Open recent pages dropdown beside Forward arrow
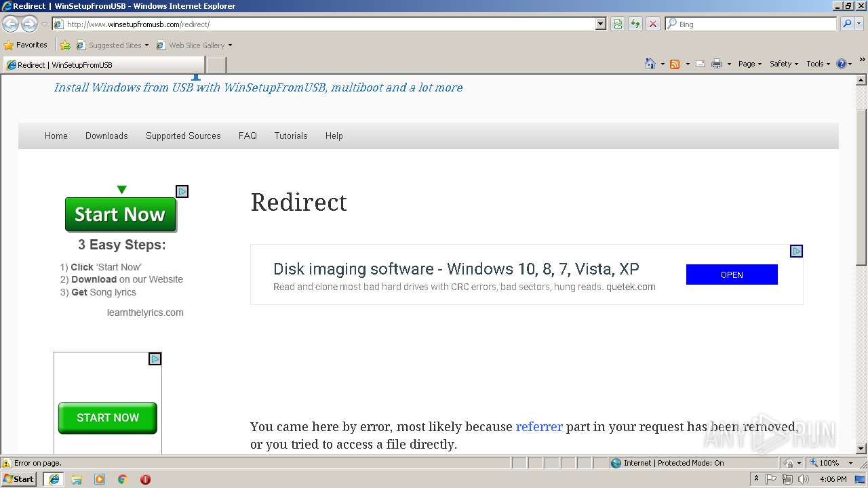This screenshot has width=868, height=488. (x=44, y=24)
